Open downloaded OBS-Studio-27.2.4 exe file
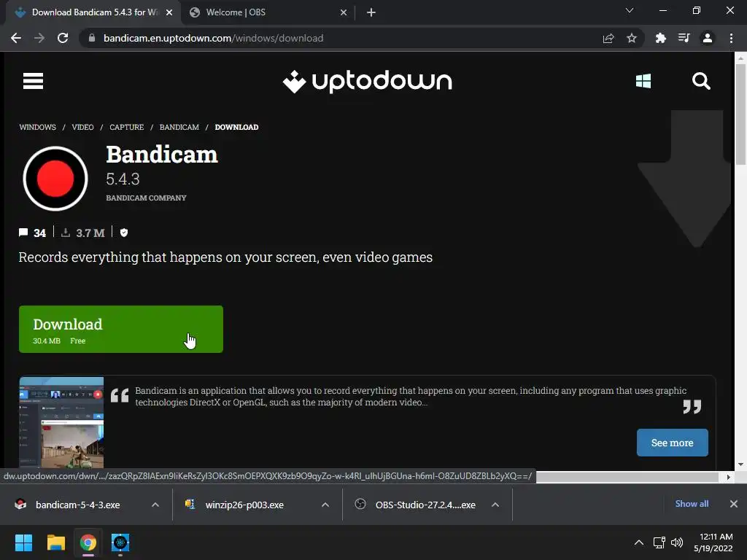Screen dimensions: 747x560 425,505
